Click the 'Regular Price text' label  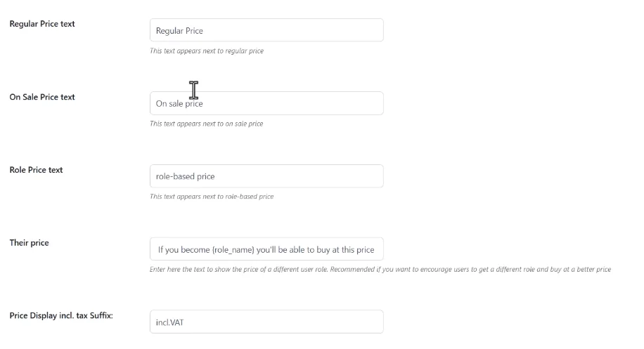(x=42, y=24)
